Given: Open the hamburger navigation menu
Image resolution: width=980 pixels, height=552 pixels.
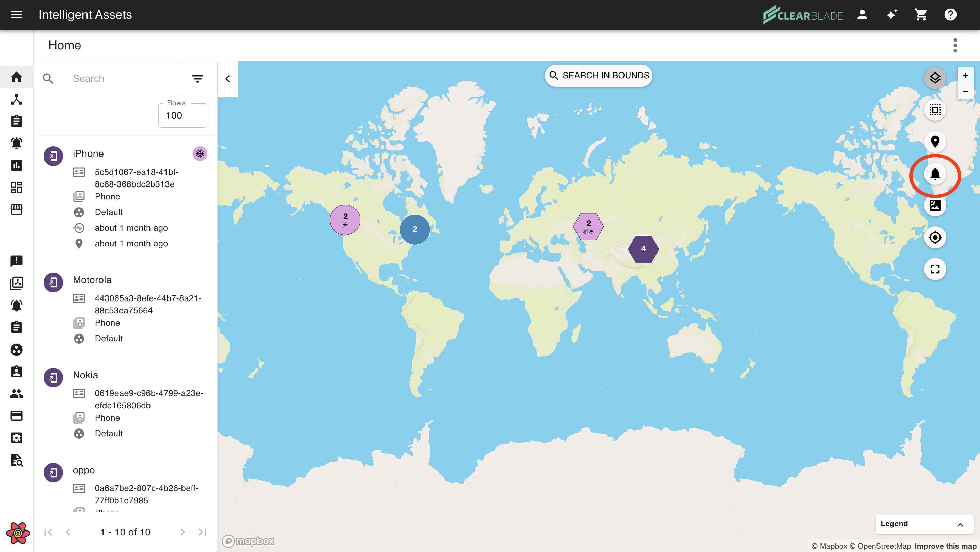Looking at the screenshot, I should 16,15.
